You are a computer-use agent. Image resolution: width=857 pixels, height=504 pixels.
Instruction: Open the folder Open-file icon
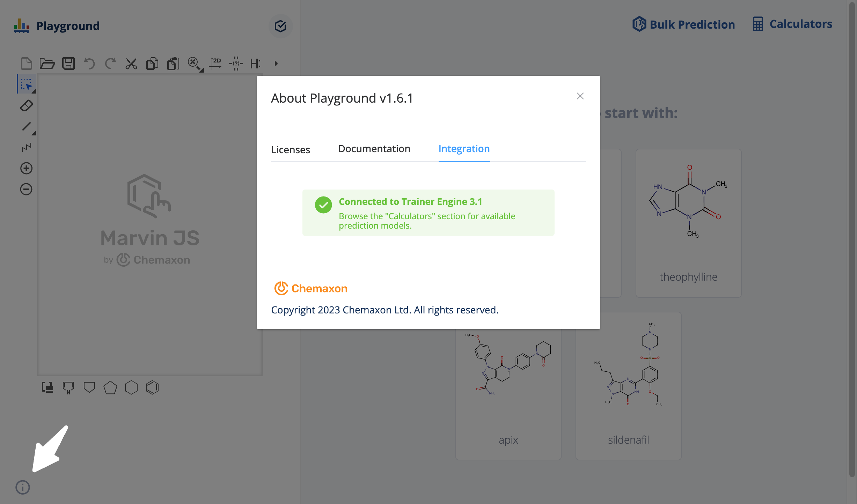point(47,64)
